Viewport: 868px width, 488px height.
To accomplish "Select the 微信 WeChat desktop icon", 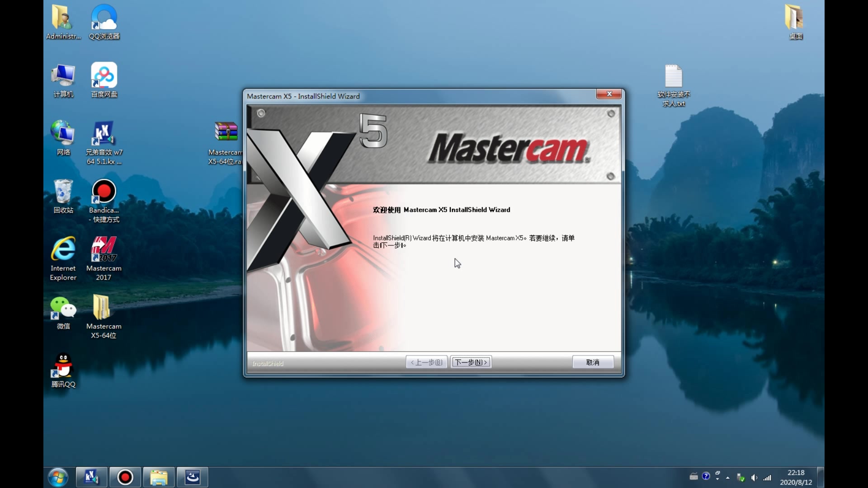I will [63, 313].
